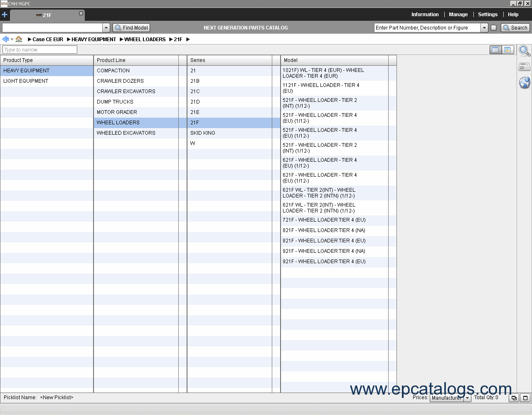
Task: Click the maximize picklist panel icon
Action: point(525,398)
